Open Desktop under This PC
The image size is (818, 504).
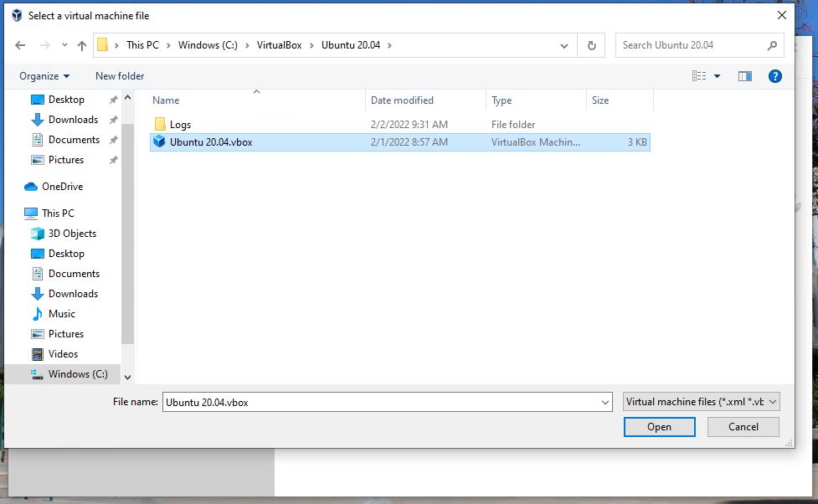pos(66,254)
